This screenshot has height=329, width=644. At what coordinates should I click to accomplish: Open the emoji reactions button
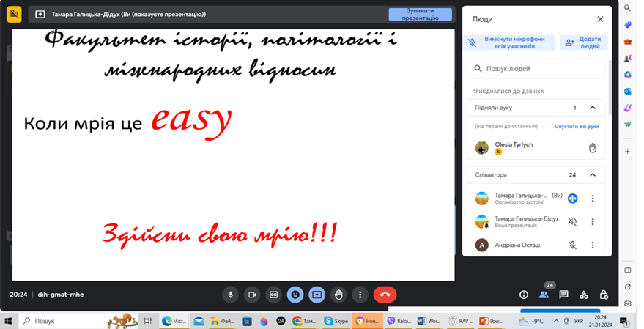[295, 295]
